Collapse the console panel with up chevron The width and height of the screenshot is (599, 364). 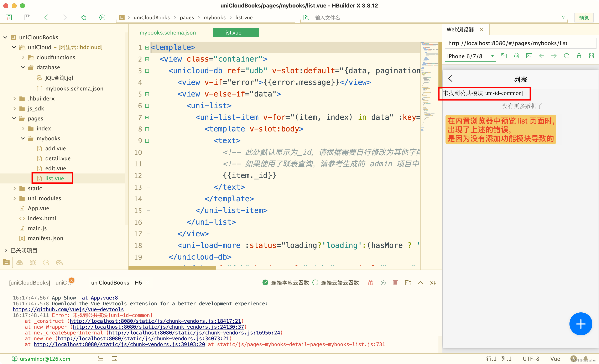[x=420, y=283]
